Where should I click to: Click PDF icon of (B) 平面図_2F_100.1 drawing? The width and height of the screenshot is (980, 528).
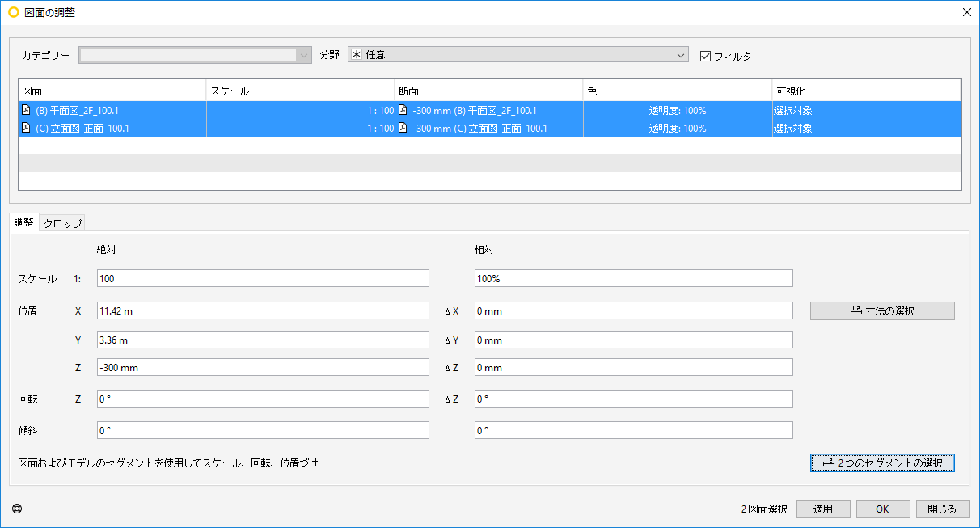(x=25, y=110)
